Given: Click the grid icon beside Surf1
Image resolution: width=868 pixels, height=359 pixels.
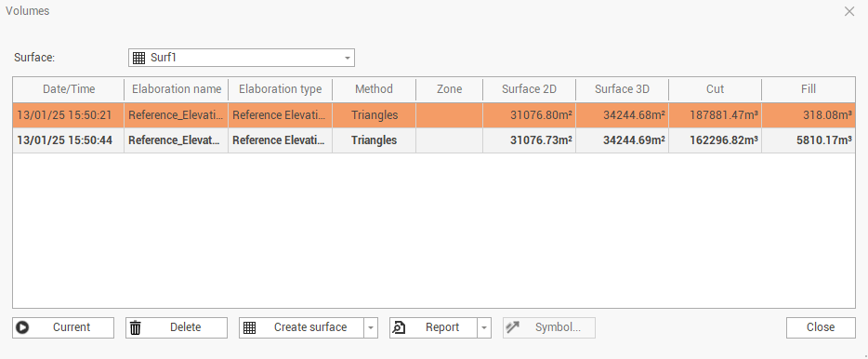Looking at the screenshot, I should [139, 58].
